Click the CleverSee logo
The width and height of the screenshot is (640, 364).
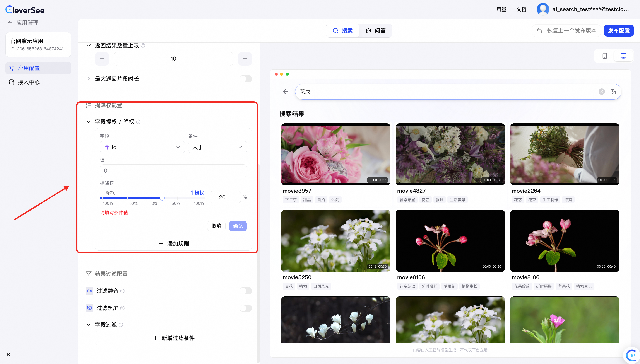pos(25,10)
